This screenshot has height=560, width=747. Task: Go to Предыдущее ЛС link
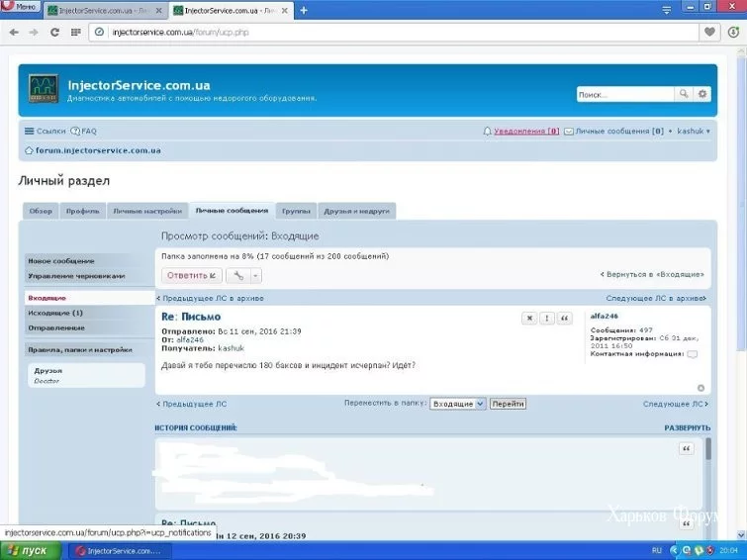(x=192, y=404)
